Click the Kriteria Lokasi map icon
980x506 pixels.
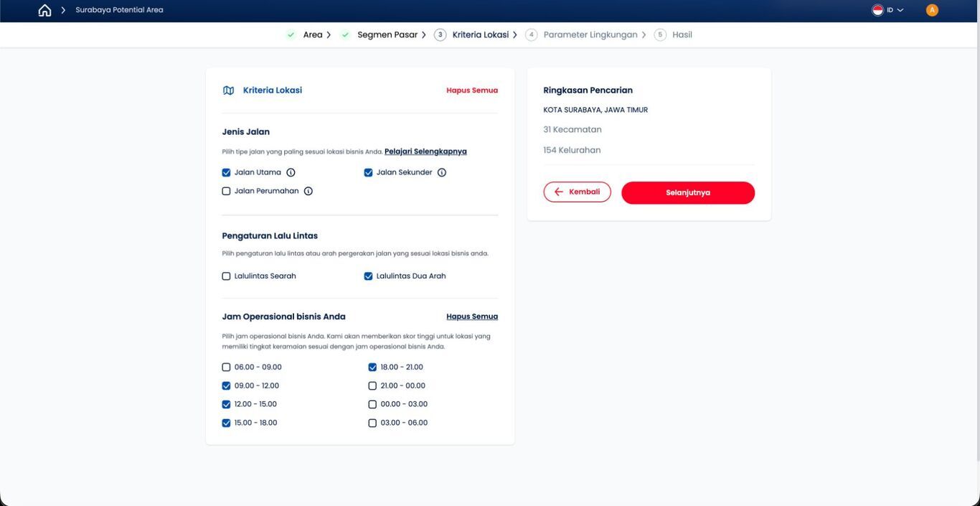pos(228,90)
